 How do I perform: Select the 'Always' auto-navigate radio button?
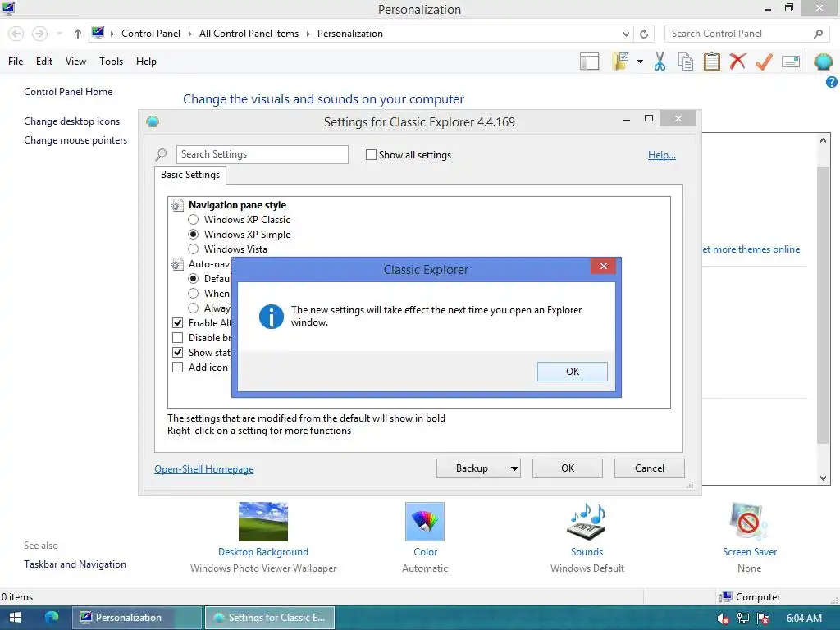click(x=193, y=308)
